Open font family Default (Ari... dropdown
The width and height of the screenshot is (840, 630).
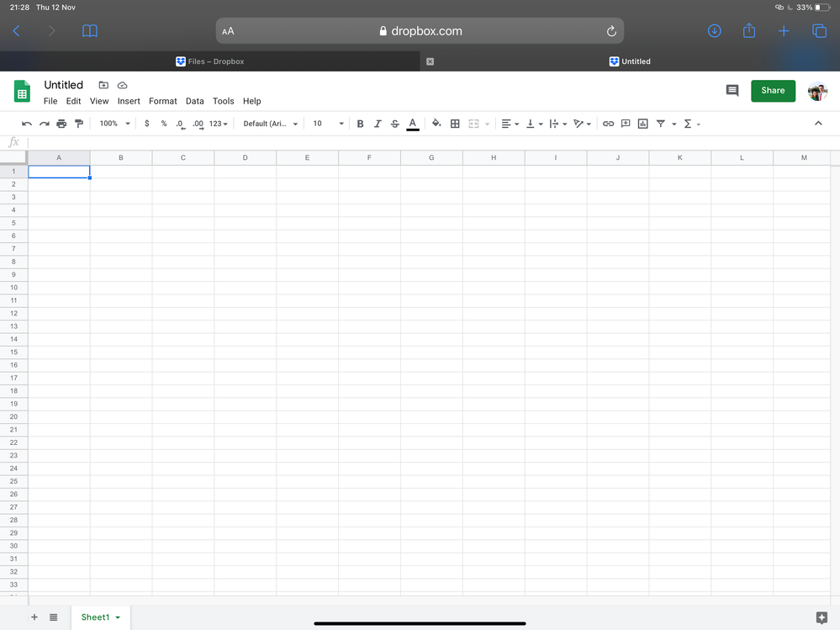coord(270,124)
